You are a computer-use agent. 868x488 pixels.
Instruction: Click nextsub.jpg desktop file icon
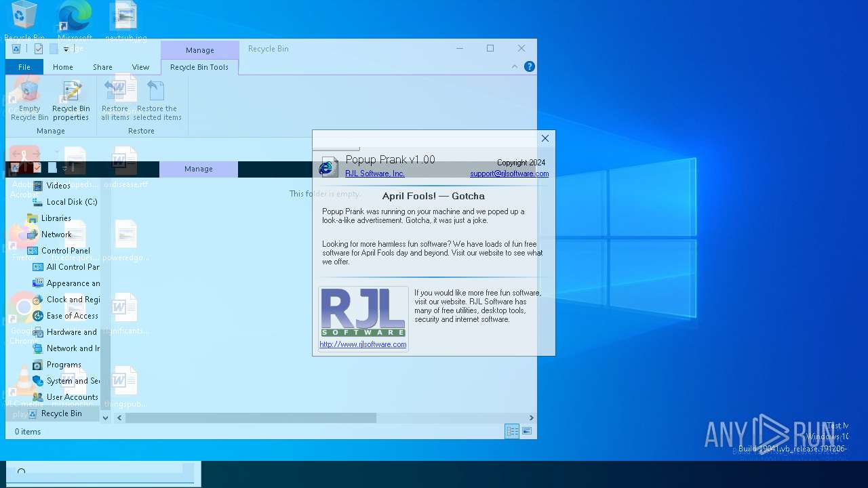126,21
